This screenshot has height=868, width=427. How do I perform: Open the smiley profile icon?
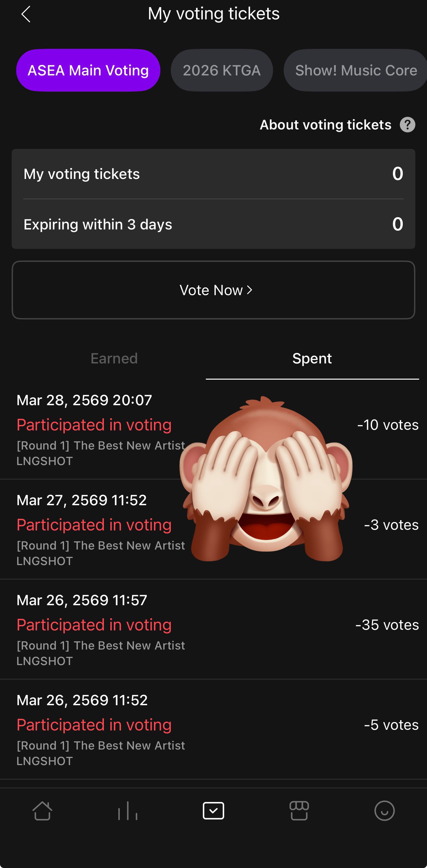coord(384,810)
